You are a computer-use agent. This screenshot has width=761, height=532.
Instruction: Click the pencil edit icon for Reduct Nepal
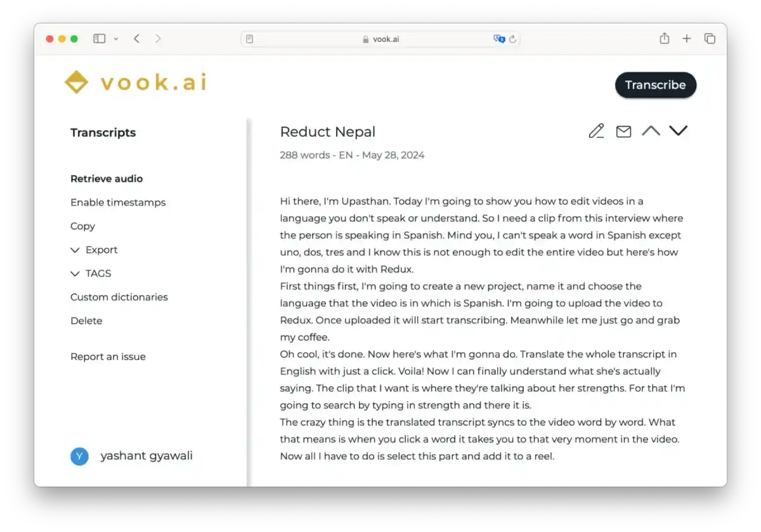pyautogui.click(x=596, y=131)
